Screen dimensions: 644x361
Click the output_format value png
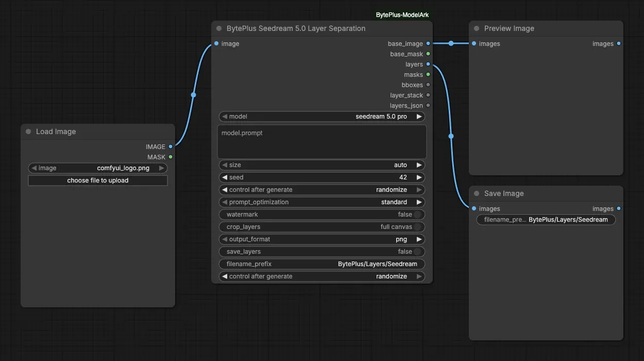[401, 239]
